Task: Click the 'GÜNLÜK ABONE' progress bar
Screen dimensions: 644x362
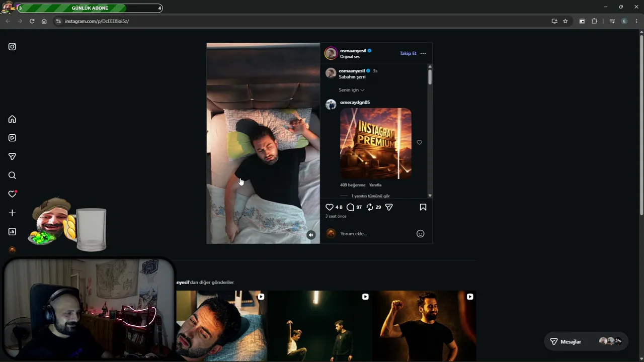Action: tap(90, 8)
